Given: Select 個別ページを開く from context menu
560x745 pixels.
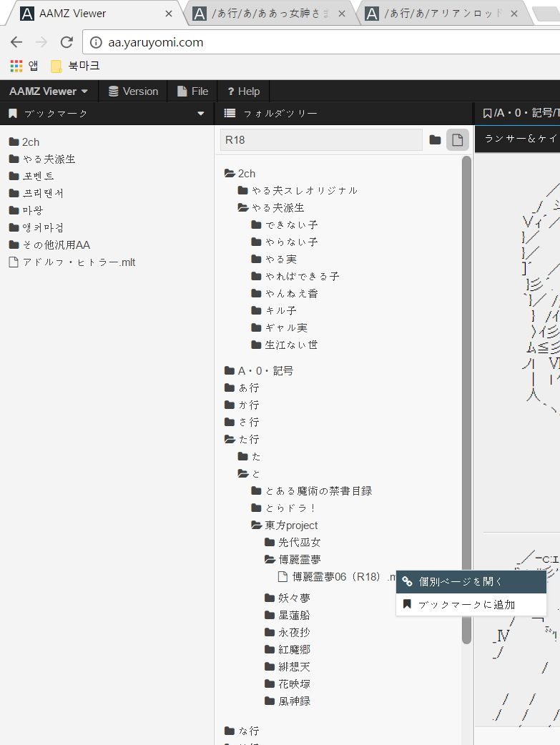Looking at the screenshot, I should (x=461, y=582).
